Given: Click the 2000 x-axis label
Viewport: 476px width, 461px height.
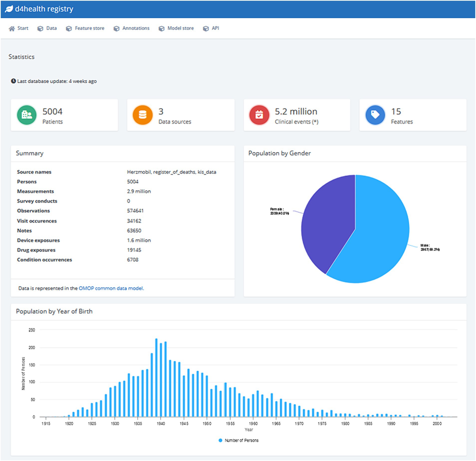Looking at the screenshot, I should [437, 424].
